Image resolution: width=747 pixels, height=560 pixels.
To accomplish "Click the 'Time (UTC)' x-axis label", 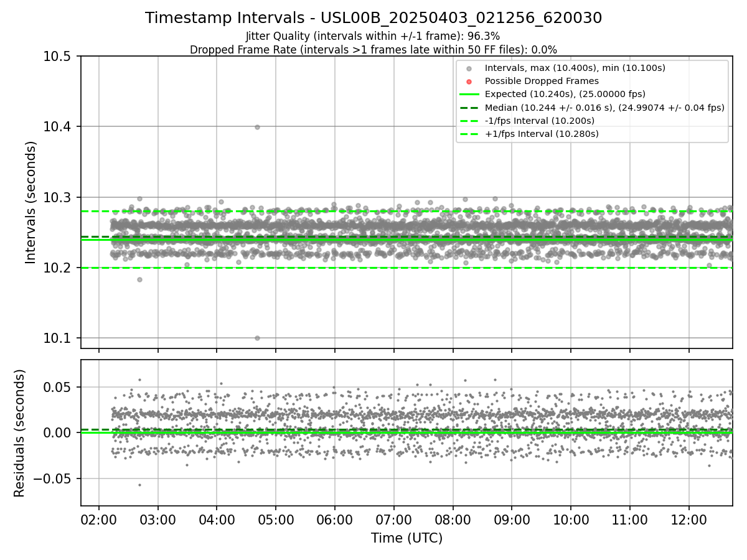I will pyautogui.click(x=406, y=538).
